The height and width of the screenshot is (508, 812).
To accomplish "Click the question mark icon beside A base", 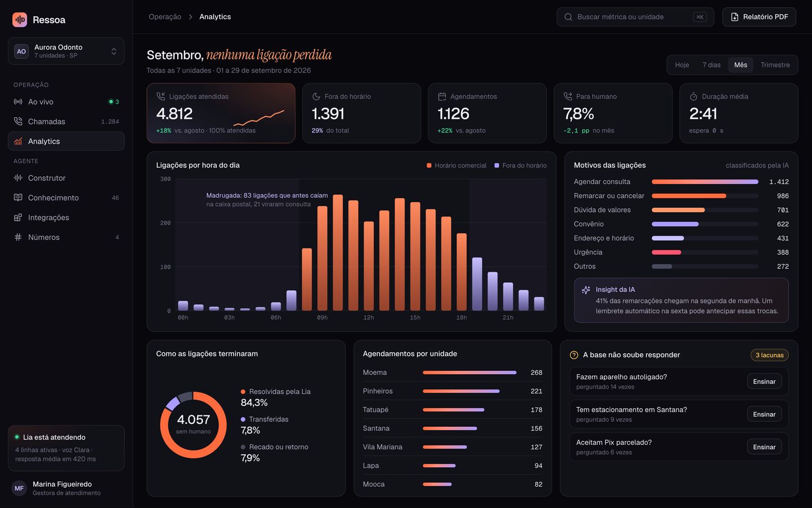I will pos(574,355).
